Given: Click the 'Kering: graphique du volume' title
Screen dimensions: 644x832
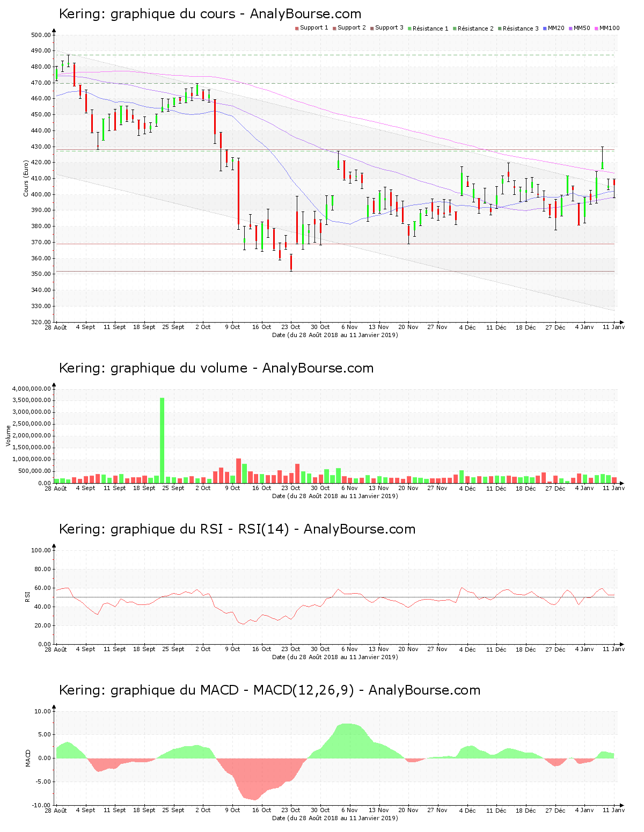Looking at the screenshot, I should 216,368.
